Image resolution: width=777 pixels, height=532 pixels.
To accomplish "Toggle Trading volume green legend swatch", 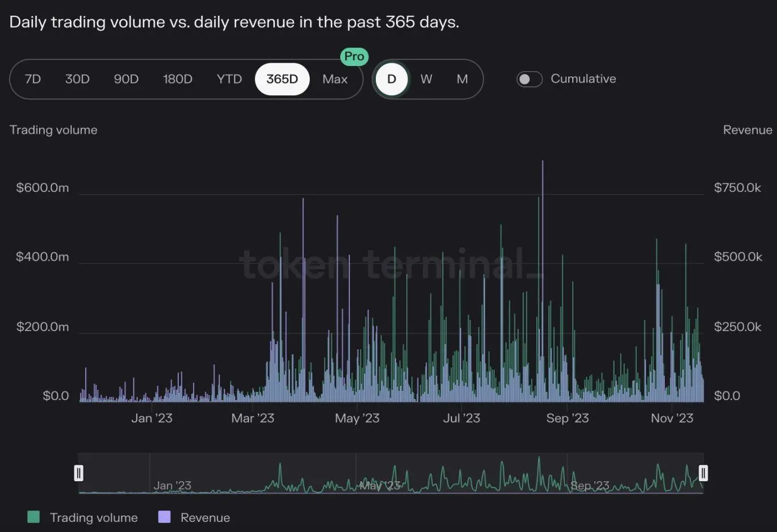I will 34,517.
